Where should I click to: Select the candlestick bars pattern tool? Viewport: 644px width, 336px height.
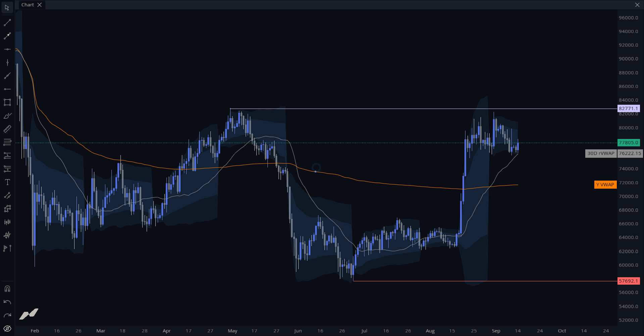[x=7, y=222]
